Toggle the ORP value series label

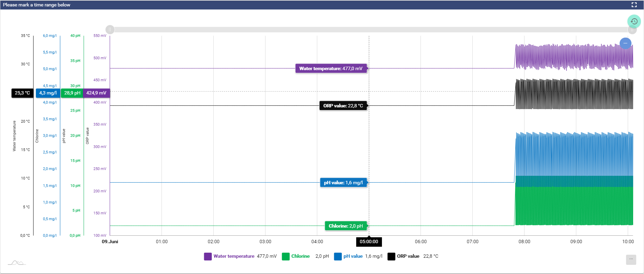(x=408, y=256)
